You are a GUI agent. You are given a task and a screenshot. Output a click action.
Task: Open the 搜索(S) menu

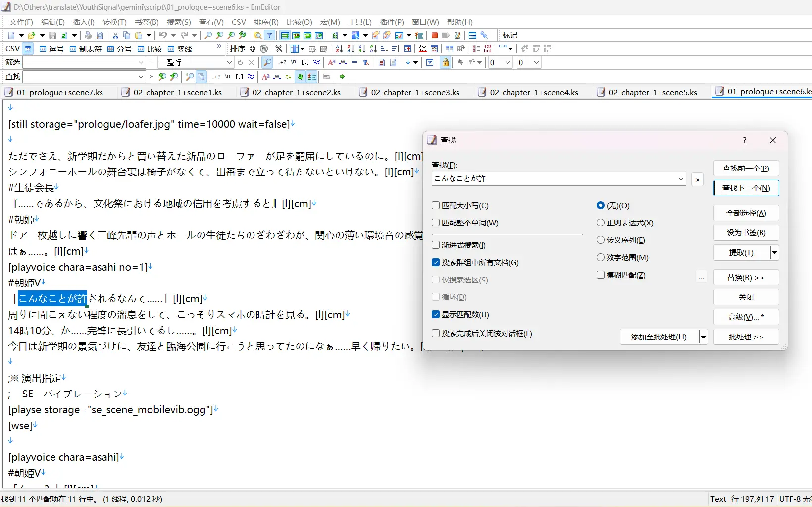point(178,22)
